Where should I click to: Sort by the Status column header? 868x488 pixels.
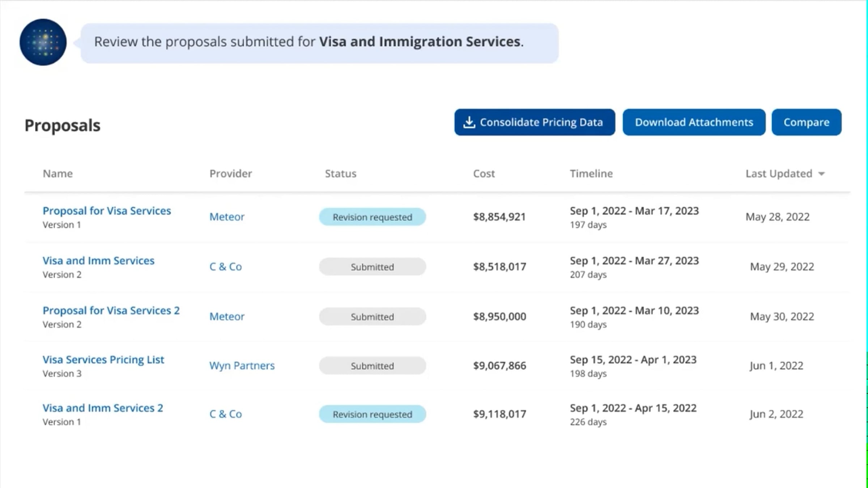[x=340, y=174]
